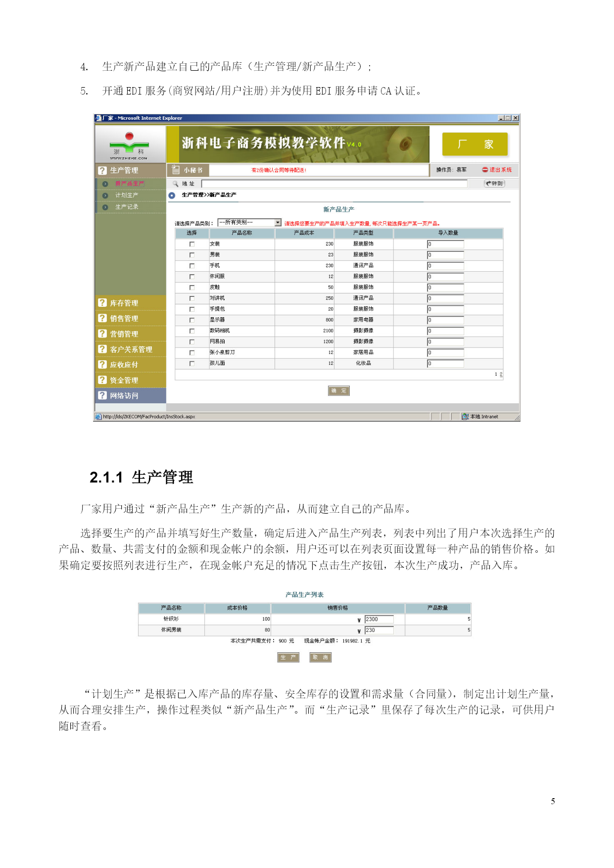Check the 显示器 product checkbox
614x868 pixels.
pos(192,321)
